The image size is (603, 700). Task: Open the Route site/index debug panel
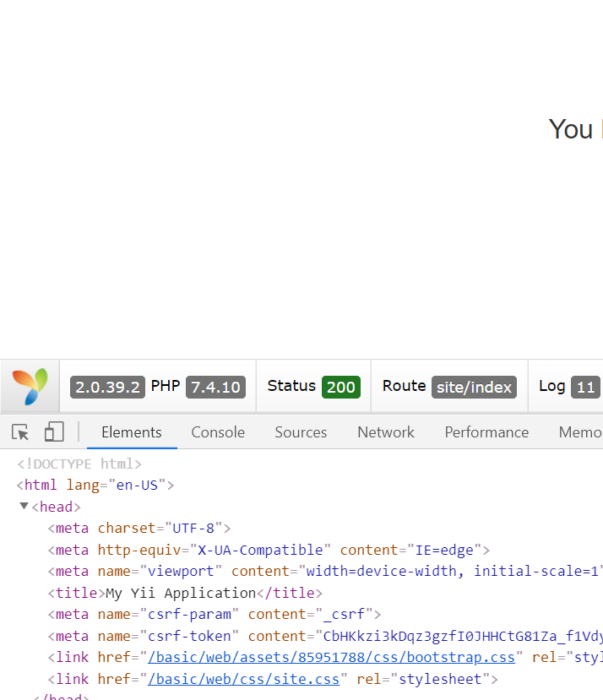point(449,386)
